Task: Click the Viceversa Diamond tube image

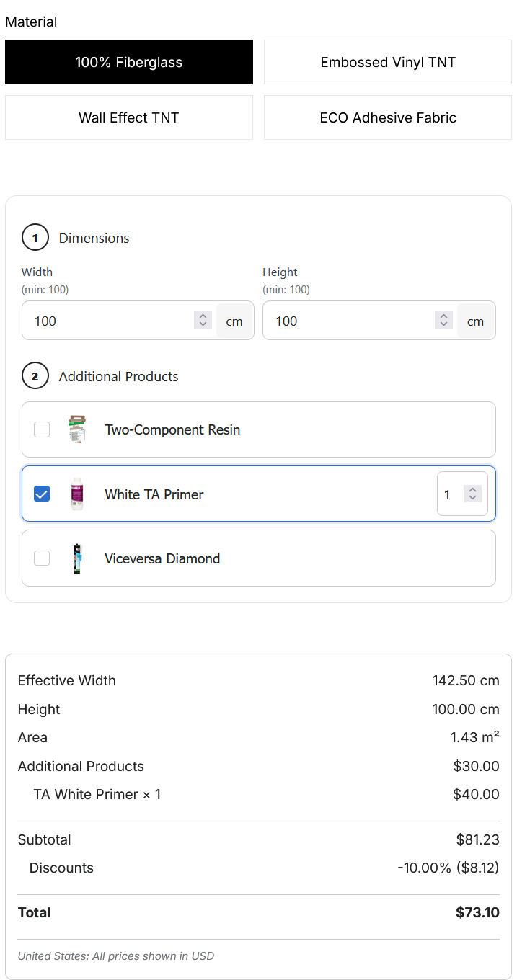Action: 77,558
